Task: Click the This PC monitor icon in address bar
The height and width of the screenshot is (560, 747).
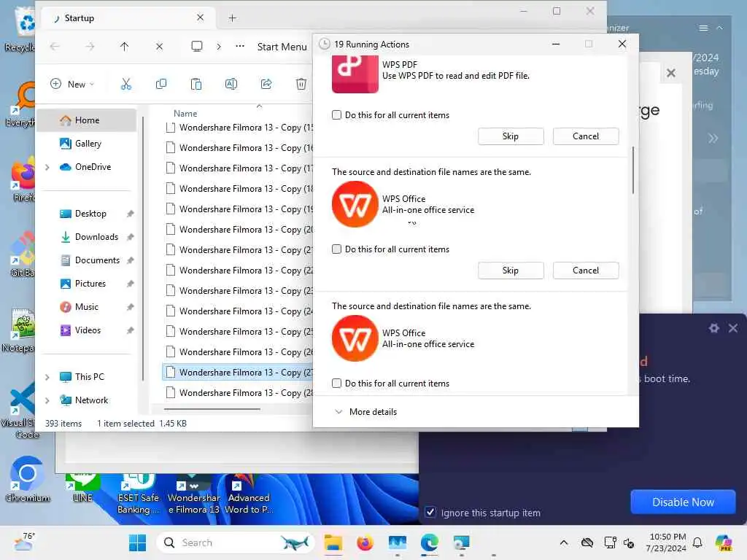Action: point(197,46)
